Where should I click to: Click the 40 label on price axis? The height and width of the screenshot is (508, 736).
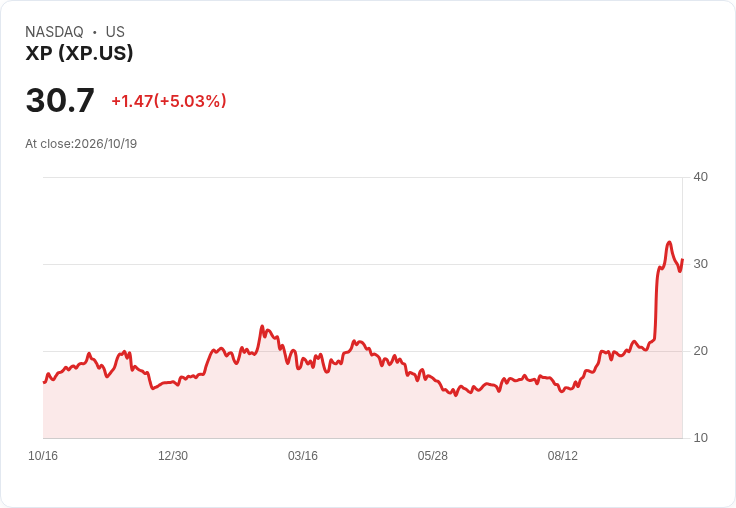click(700, 177)
